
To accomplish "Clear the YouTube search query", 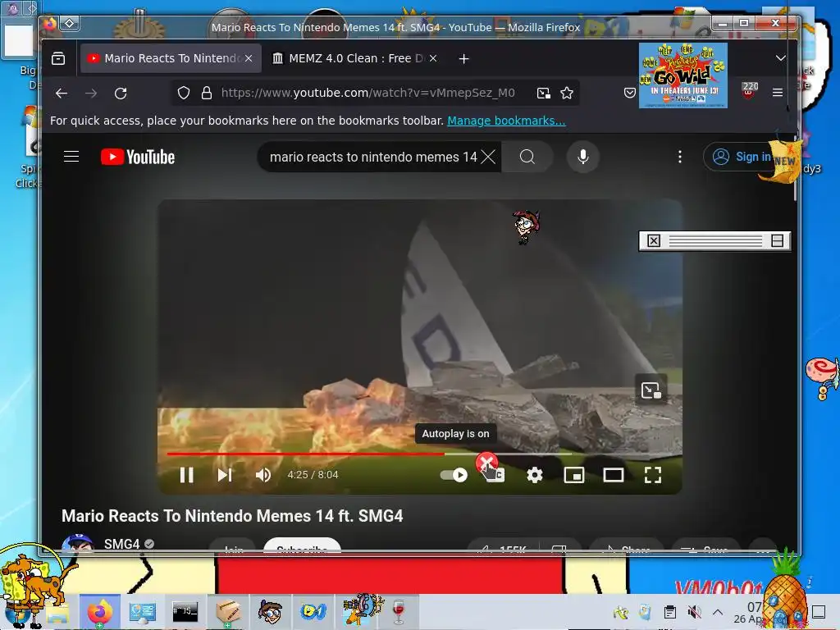I will click(488, 157).
